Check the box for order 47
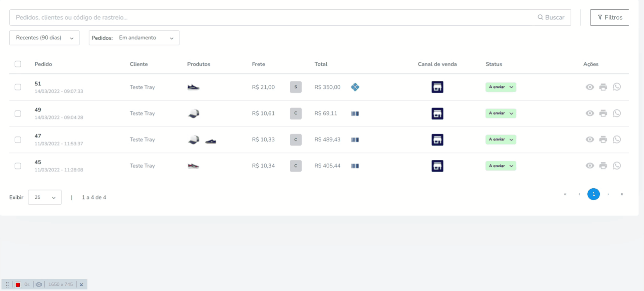 (18, 139)
